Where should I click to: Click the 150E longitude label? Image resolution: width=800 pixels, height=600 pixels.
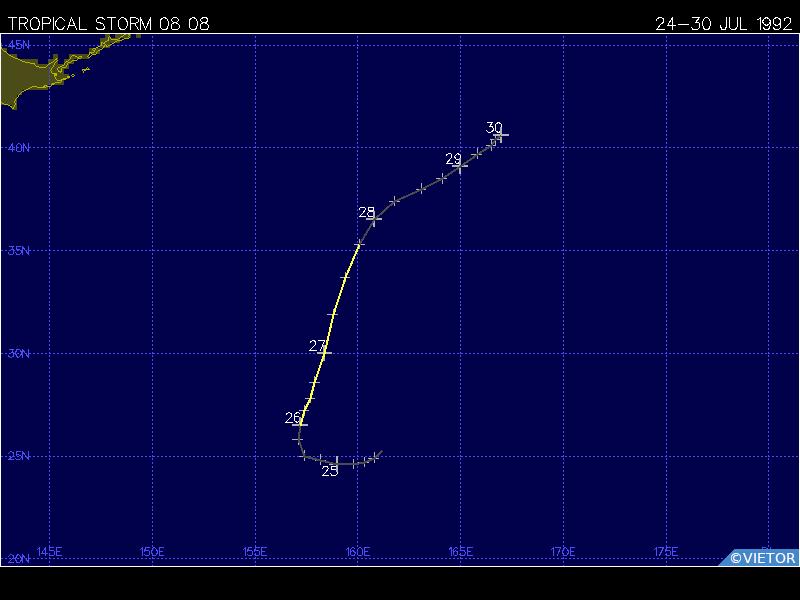(x=152, y=552)
